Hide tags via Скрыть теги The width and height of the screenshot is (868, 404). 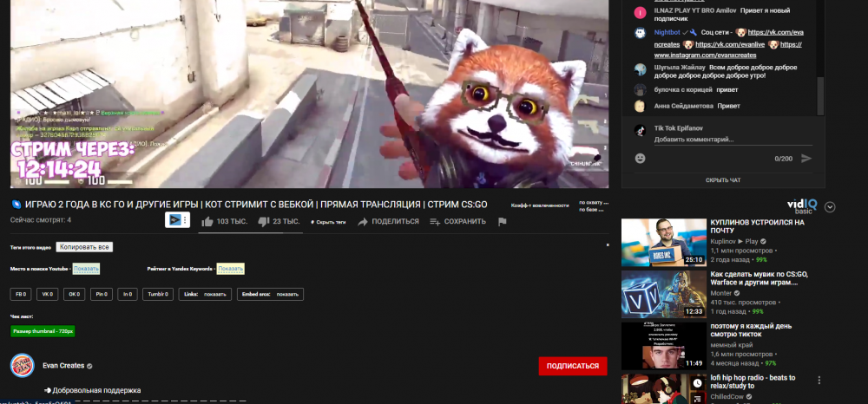point(328,222)
